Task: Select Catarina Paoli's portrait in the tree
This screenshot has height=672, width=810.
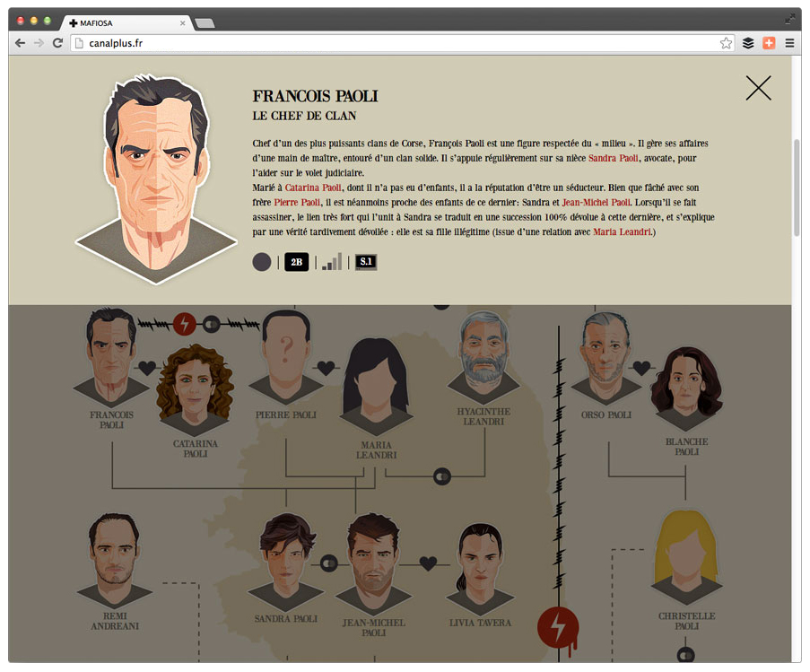Action: pyautogui.click(x=195, y=390)
